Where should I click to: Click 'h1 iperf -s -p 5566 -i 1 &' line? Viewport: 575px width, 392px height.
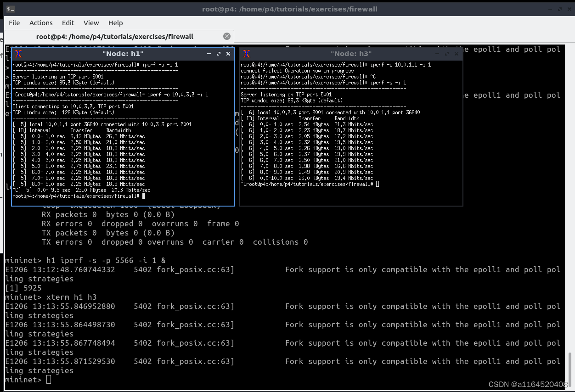(x=85, y=260)
